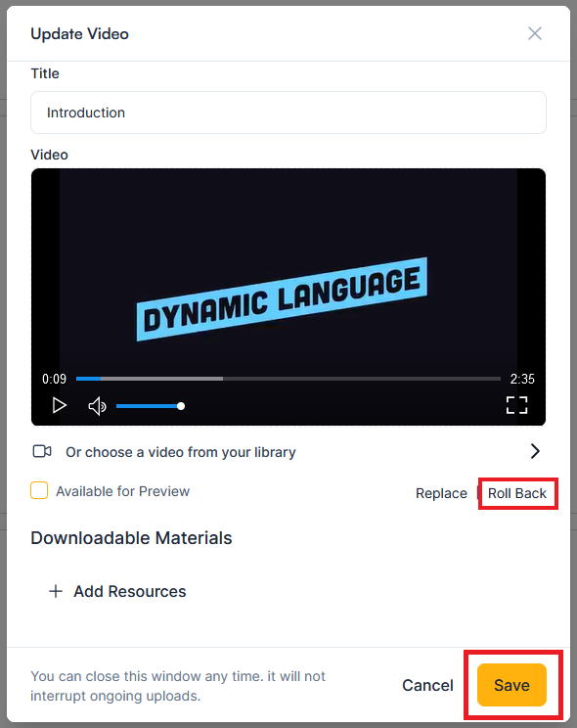The image size is (577, 728).
Task: Adjust the volume slider knob
Action: pyautogui.click(x=181, y=406)
